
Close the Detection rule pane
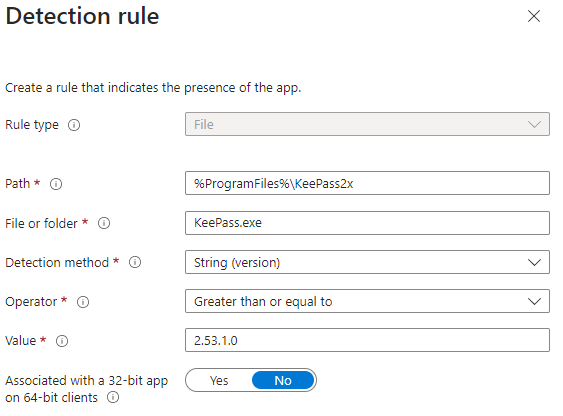[534, 16]
